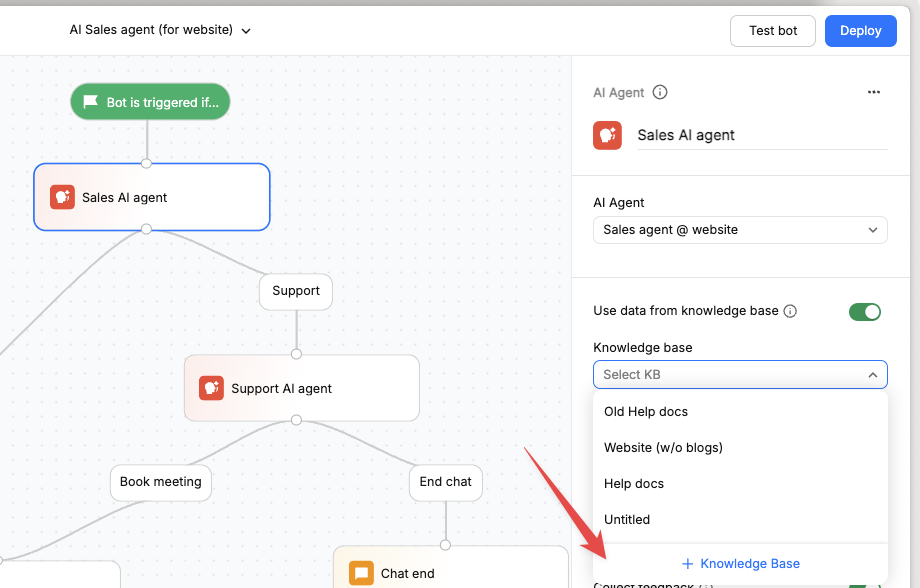920x588 pixels.
Task: Click the Support AI agent node icon
Action: point(211,388)
